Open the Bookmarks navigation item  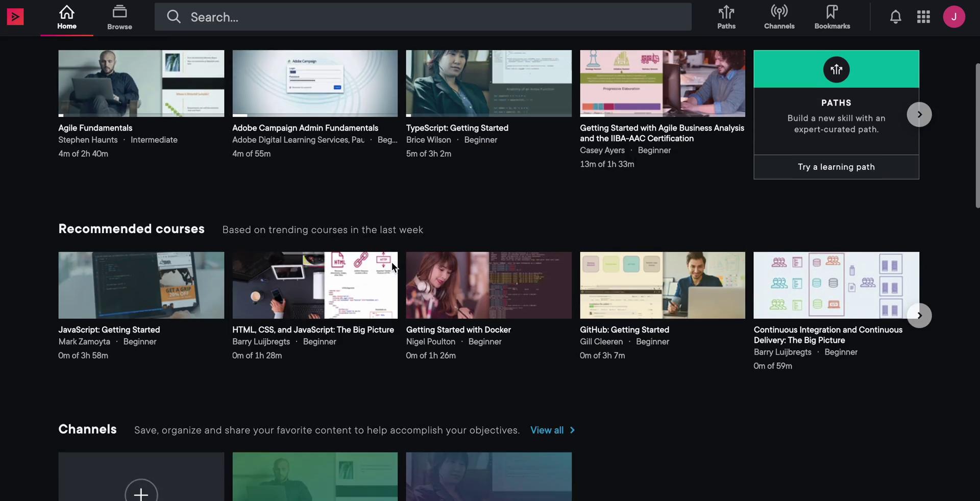[x=832, y=17]
